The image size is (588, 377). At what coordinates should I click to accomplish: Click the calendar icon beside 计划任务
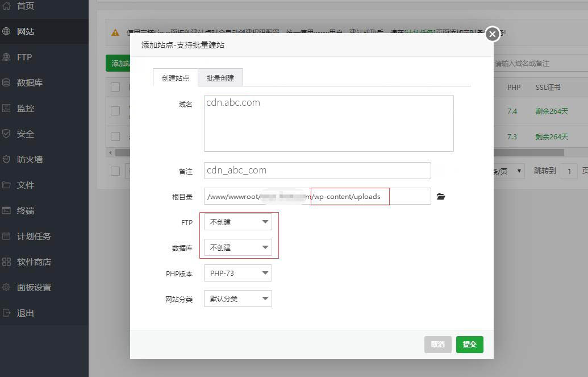6,236
